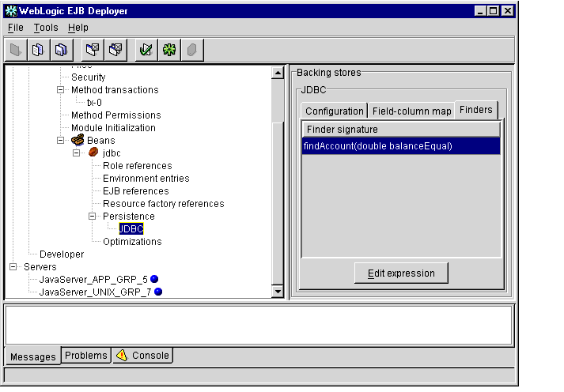
Task: Click the jdbc bean label
Action: pyautogui.click(x=112, y=153)
